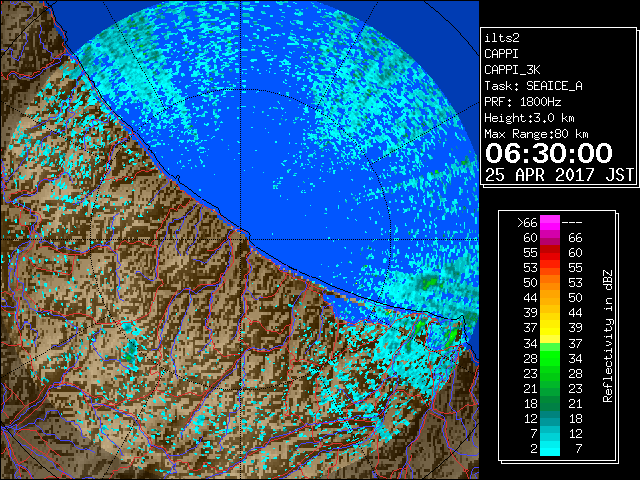Click the orange 44-50 dBZ legend swatch
The height and width of the screenshot is (480, 640).
click(550, 298)
